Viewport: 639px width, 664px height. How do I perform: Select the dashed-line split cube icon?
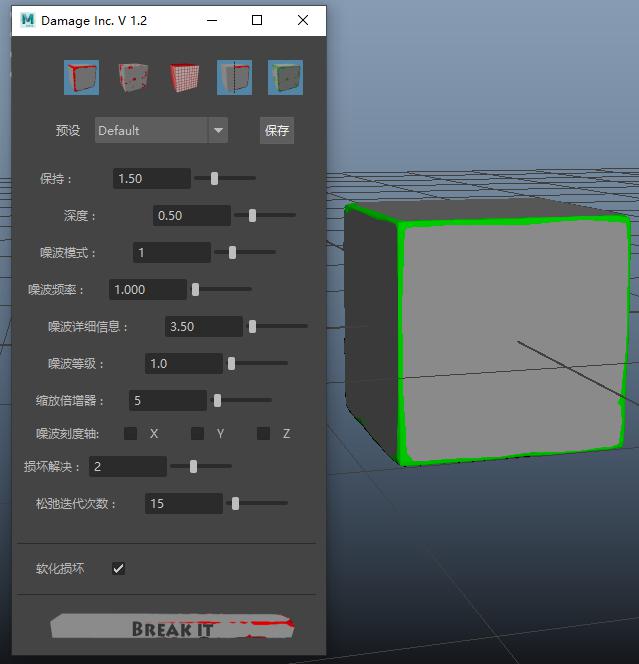235,77
